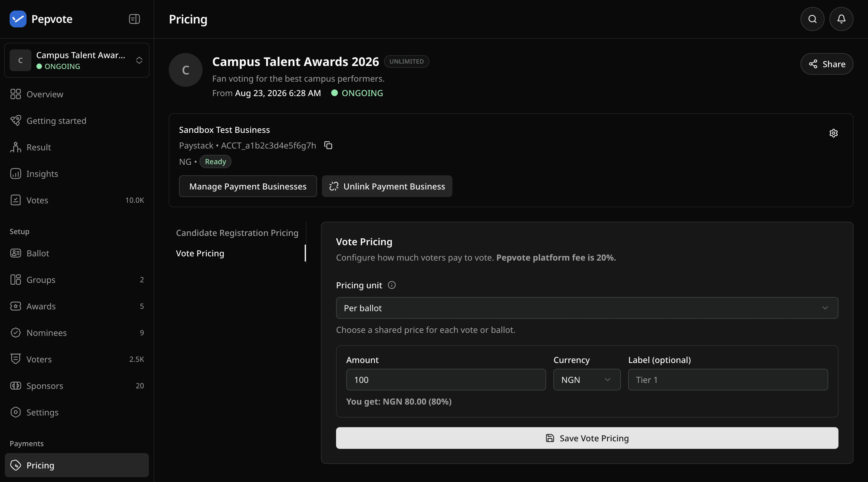Open the Votes page
This screenshot has width=868, height=482.
point(77,200)
